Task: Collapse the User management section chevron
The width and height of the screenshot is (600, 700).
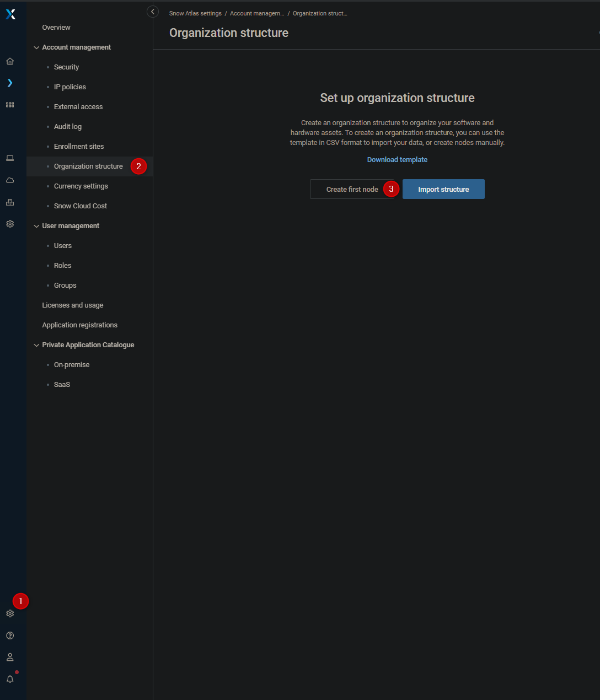Action: coord(36,226)
